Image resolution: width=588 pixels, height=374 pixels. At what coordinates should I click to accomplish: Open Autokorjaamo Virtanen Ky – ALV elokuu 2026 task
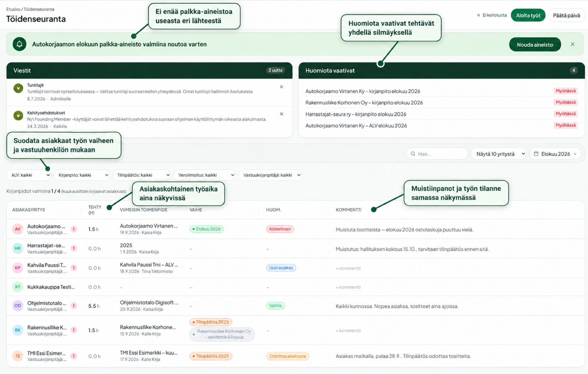tap(441, 126)
